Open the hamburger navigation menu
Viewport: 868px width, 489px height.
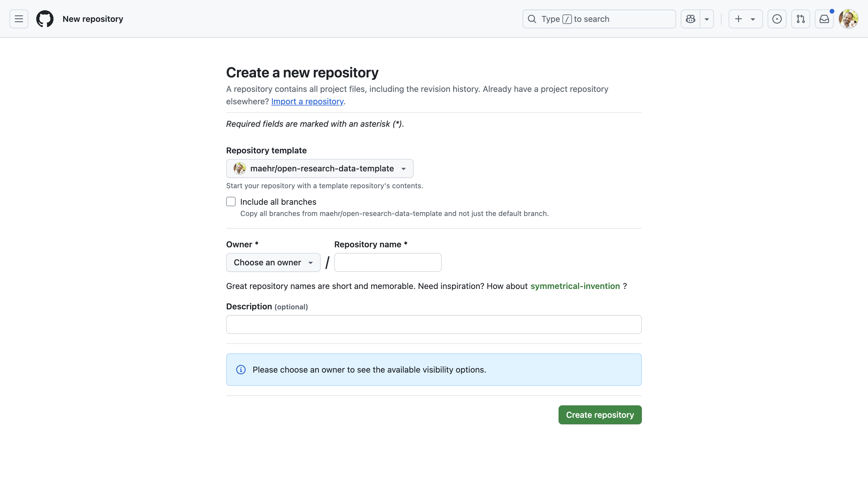click(x=19, y=19)
